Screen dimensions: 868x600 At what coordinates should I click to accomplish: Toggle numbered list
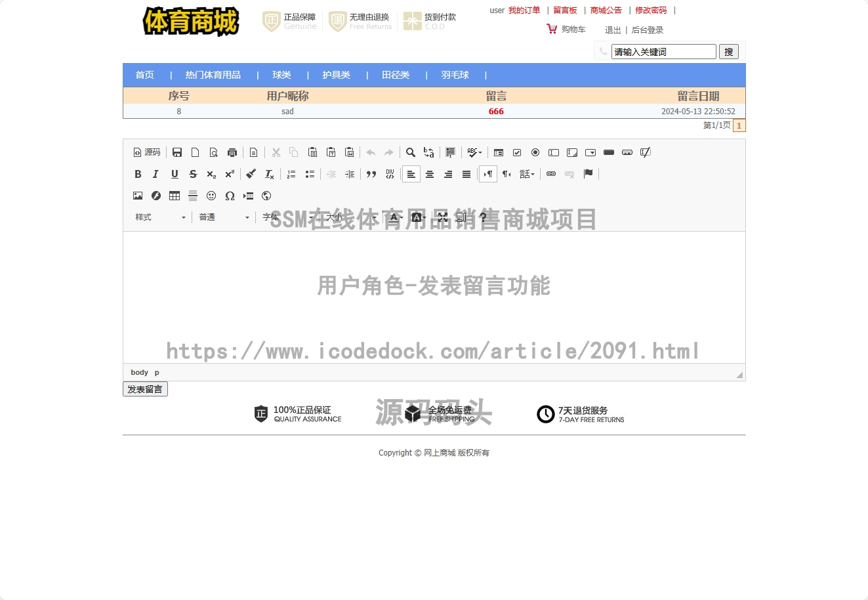pyautogui.click(x=291, y=174)
